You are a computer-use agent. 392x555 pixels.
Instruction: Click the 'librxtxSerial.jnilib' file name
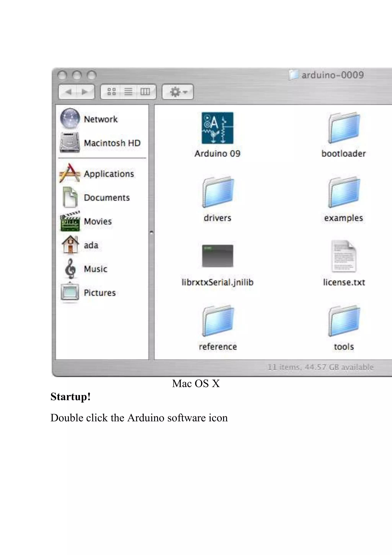[x=218, y=282]
